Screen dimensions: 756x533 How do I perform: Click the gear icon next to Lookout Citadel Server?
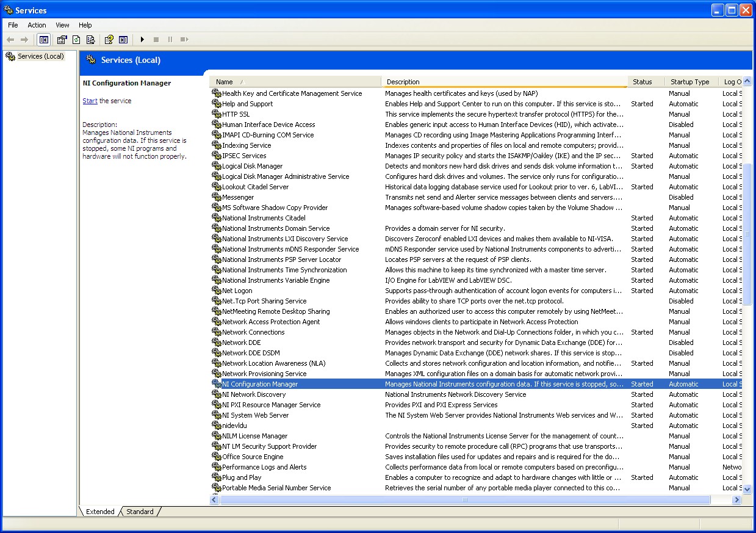tap(216, 187)
